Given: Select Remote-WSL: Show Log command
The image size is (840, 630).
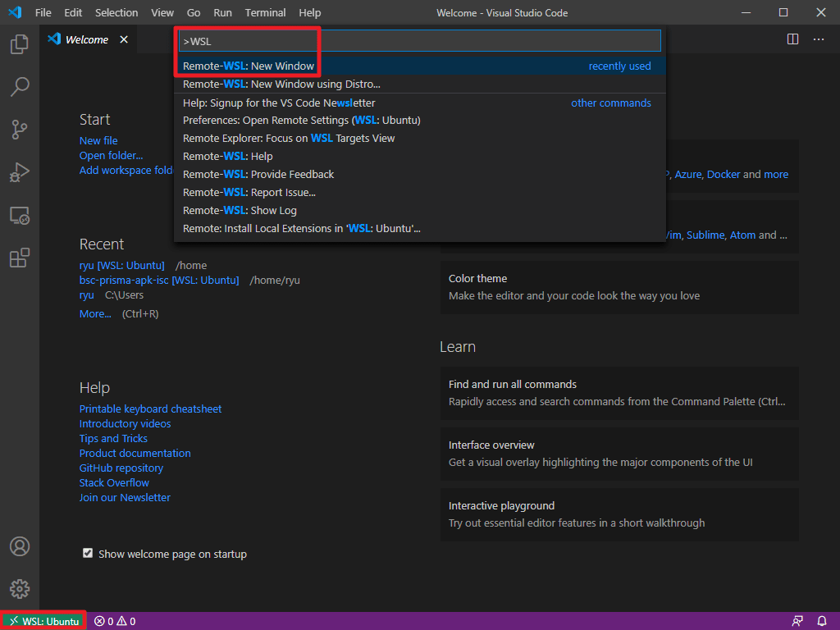Looking at the screenshot, I should (420, 211).
